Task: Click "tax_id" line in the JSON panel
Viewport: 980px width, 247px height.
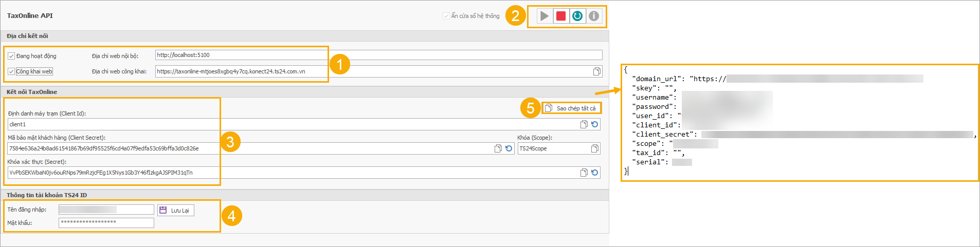Action: coord(658,153)
